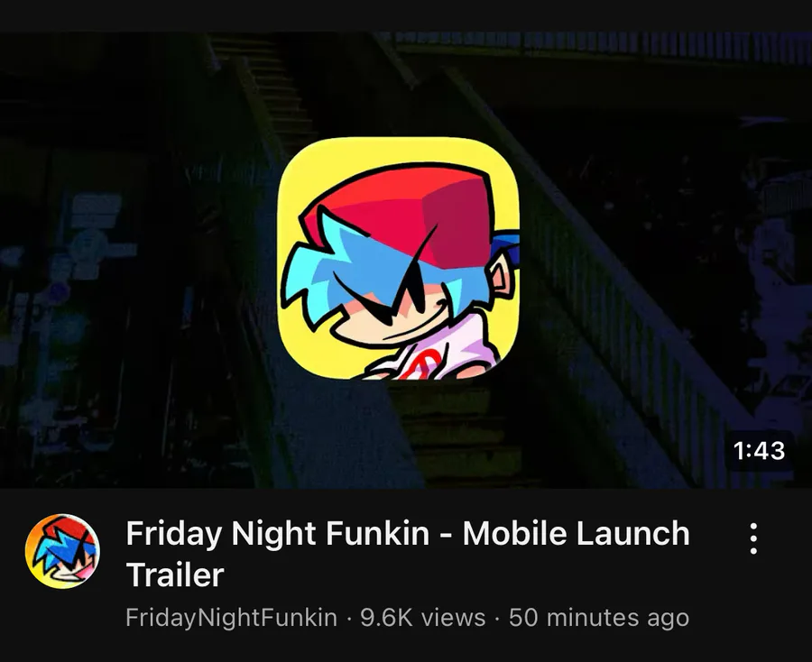This screenshot has height=662, width=812.
Task: Tap the black bar above the thumbnail
Action: pyautogui.click(x=406, y=15)
